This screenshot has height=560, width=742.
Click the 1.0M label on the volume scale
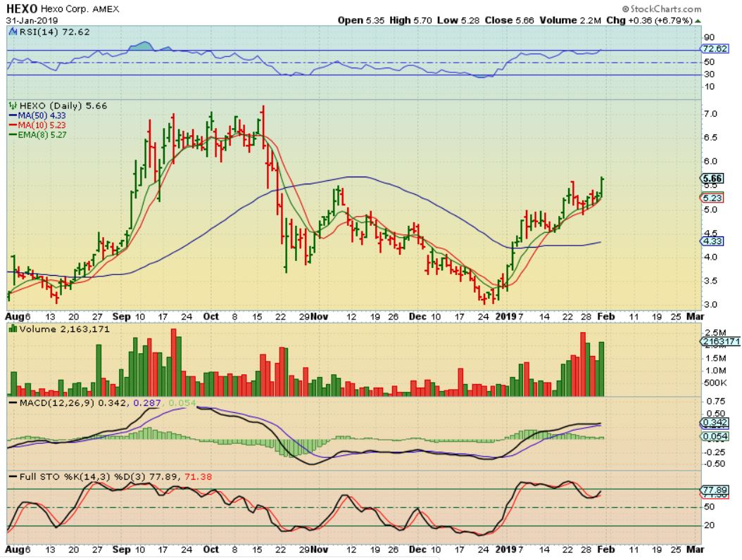[x=715, y=370]
